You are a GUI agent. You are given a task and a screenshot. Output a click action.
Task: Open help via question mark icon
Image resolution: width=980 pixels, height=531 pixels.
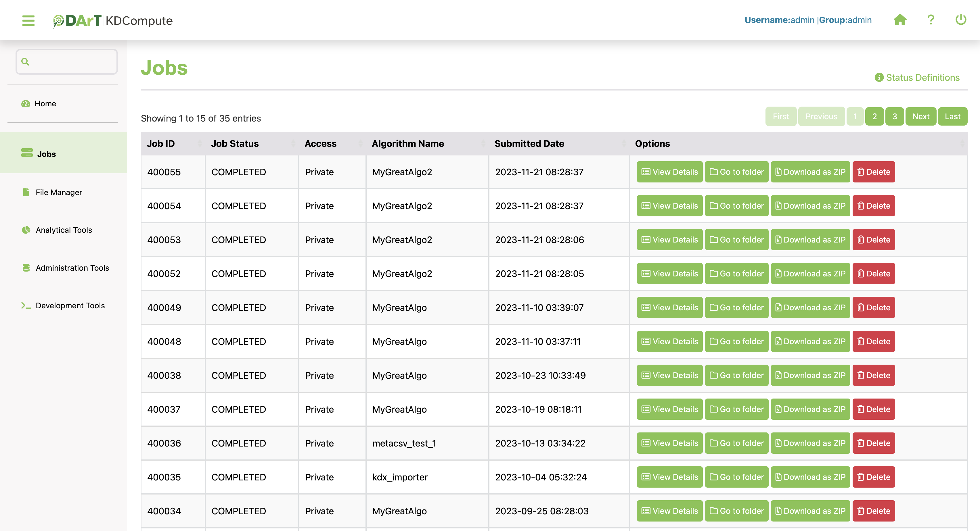[x=931, y=20]
